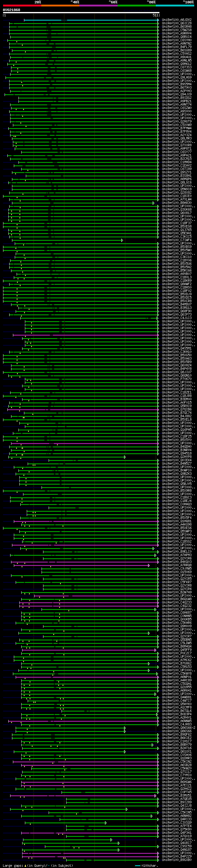Click the cyan alignment bar for UniRef100_A8JDV2
This screenshot has height=868, width=197.
pyautogui.click(x=91, y=20)
